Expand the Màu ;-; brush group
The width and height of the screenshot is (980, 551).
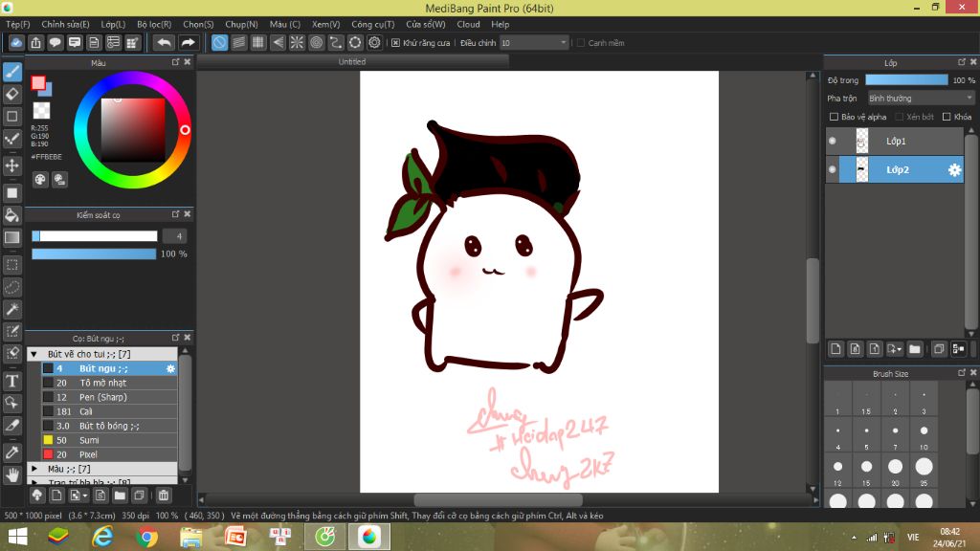pos(34,469)
